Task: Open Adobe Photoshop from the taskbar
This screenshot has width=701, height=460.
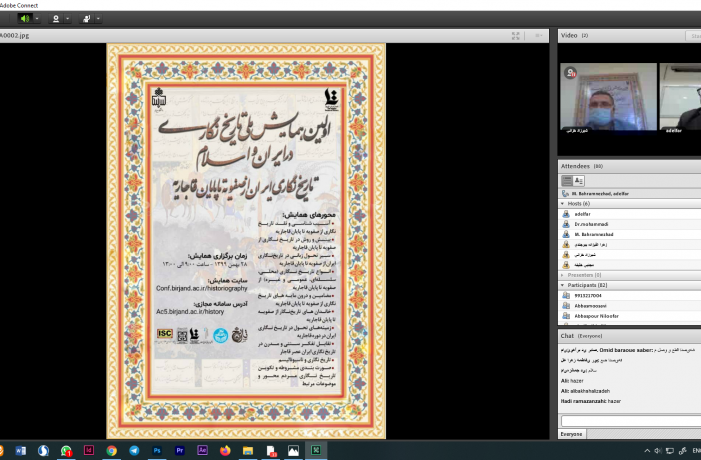Action: click(157, 451)
